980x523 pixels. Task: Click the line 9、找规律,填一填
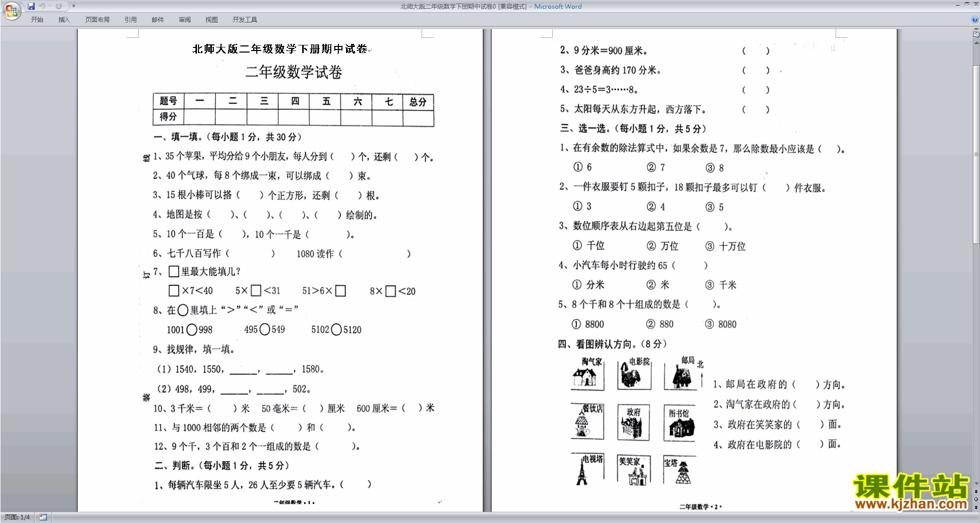point(193,350)
